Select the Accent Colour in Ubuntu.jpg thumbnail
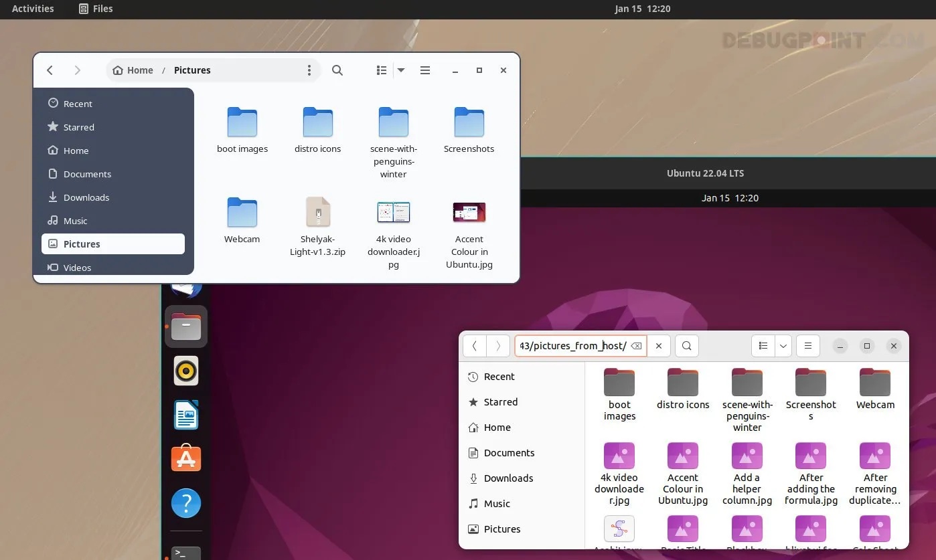The width and height of the screenshot is (936, 560). click(x=469, y=213)
